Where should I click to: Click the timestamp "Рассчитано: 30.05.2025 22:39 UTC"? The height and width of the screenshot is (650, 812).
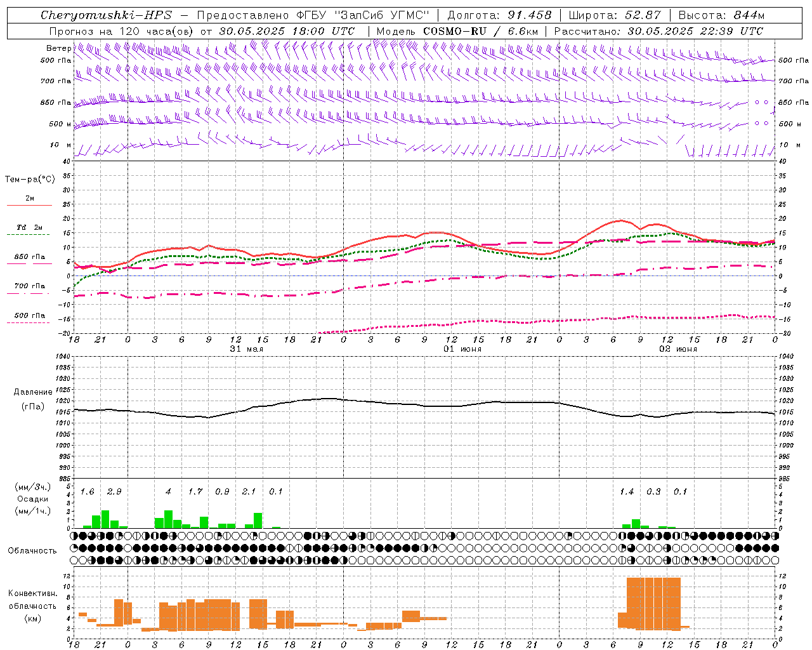[658, 31]
